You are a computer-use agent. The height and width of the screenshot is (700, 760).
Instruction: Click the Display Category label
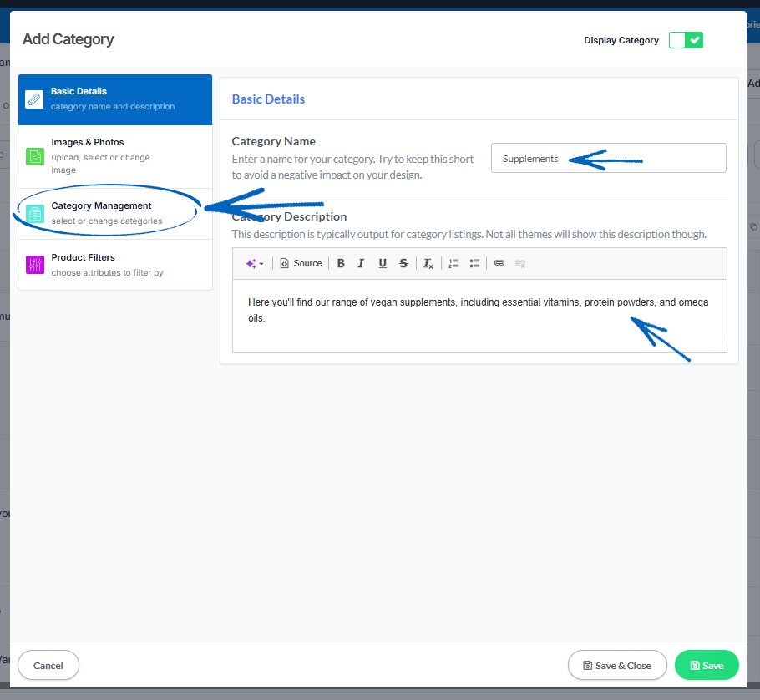click(x=621, y=40)
